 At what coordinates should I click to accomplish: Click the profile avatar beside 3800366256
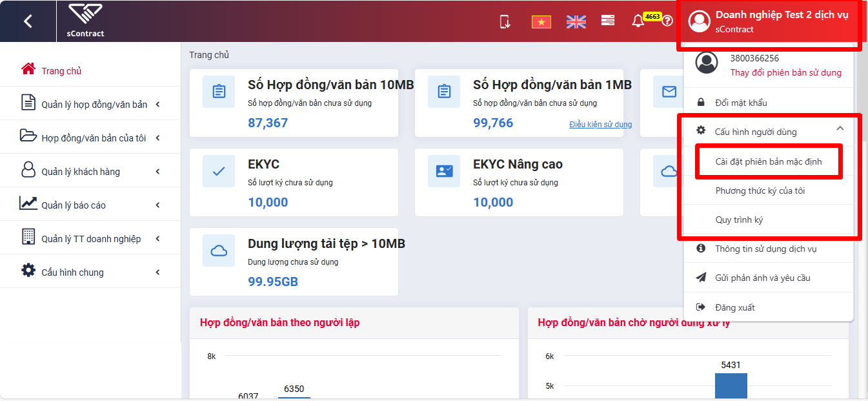click(x=707, y=63)
